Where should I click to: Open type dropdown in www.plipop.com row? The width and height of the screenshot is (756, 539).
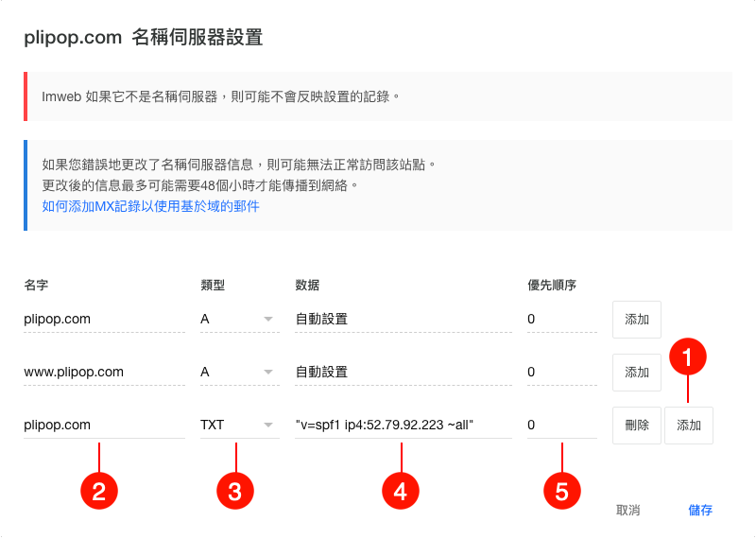240,372
